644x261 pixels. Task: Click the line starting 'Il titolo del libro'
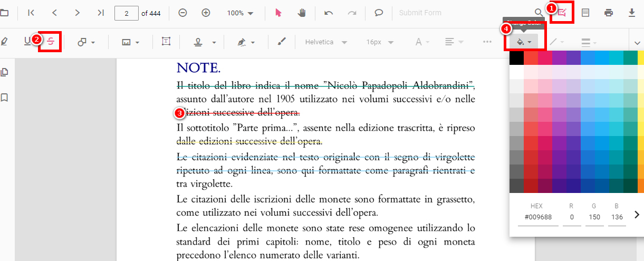pos(325,85)
